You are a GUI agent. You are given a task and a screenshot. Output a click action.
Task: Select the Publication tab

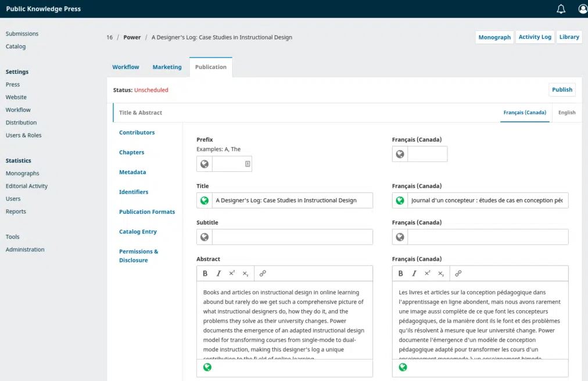211,67
